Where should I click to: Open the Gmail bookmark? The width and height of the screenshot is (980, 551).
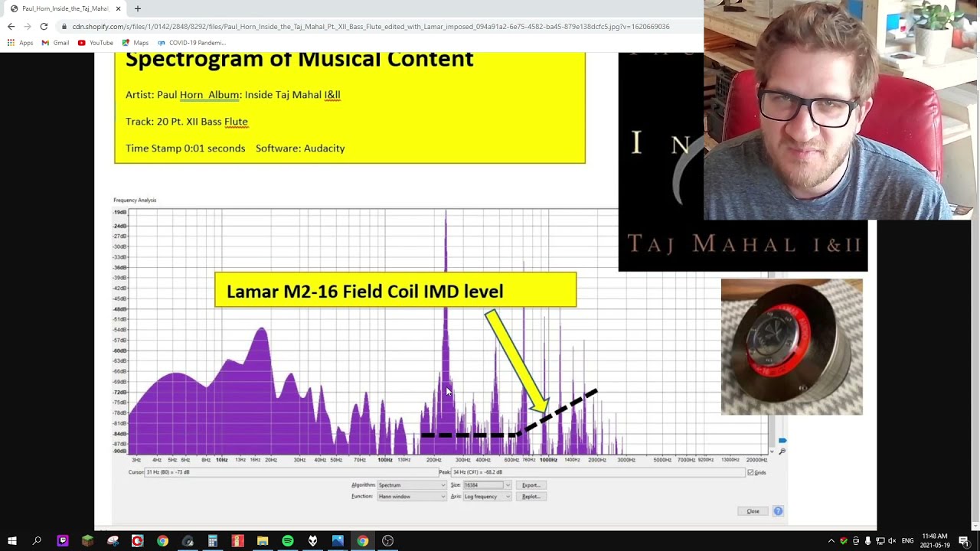[55, 43]
